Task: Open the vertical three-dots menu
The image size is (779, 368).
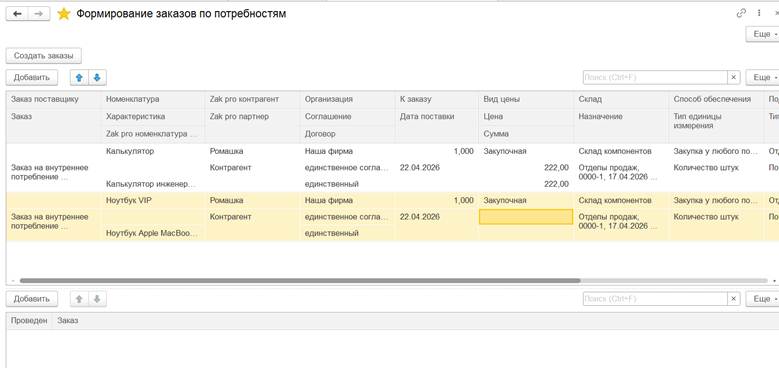Action: pos(759,13)
